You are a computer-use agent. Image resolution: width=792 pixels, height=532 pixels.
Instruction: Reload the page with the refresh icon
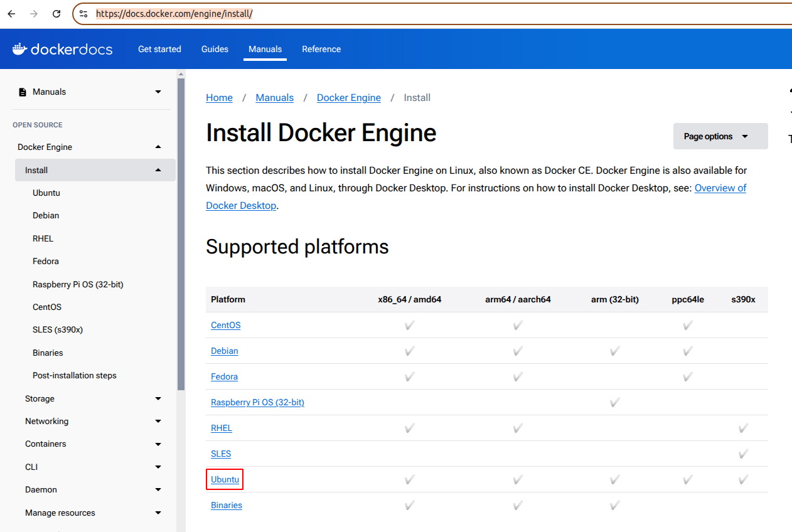click(x=56, y=13)
